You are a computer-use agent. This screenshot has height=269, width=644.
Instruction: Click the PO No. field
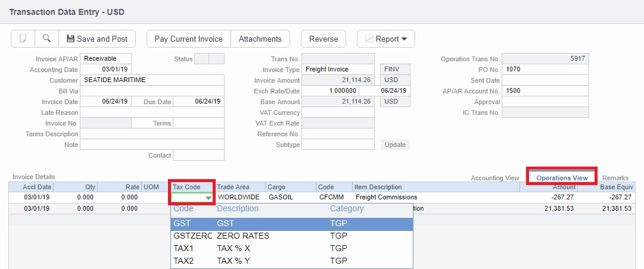click(x=546, y=70)
